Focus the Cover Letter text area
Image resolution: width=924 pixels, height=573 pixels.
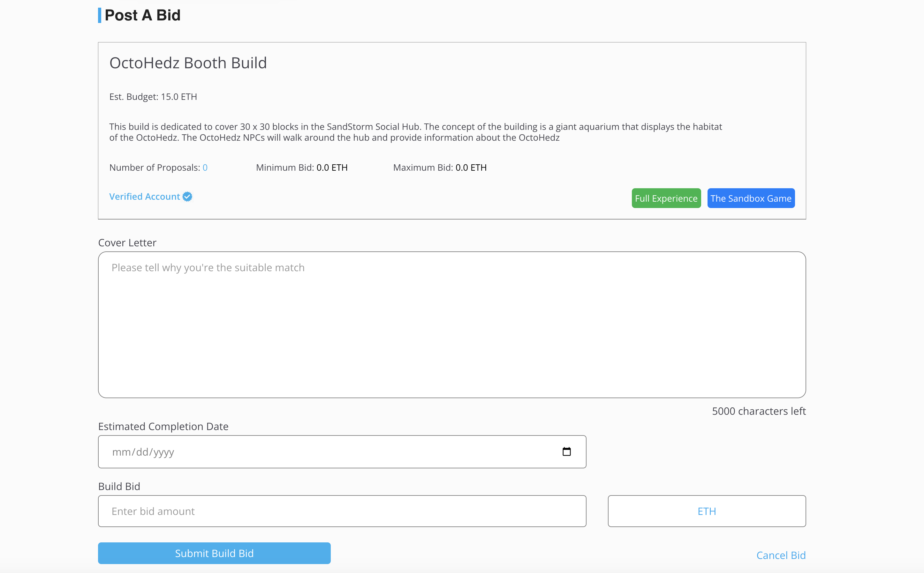click(451, 324)
